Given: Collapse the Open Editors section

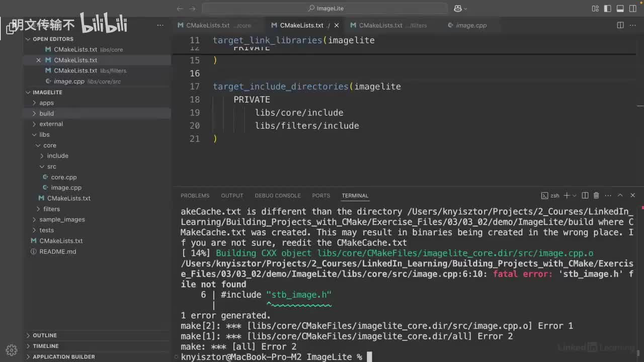Looking at the screenshot, I should click(x=29, y=39).
